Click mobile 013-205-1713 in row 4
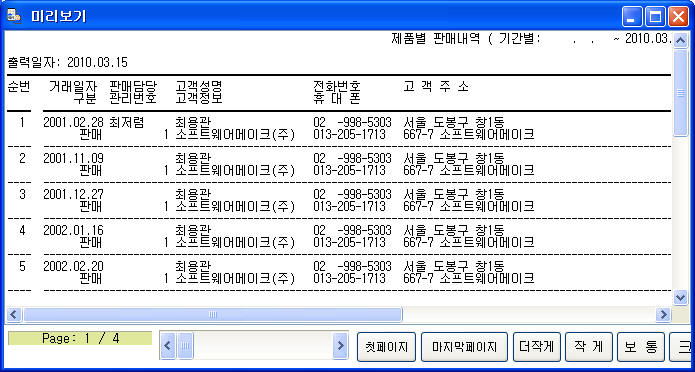This screenshot has height=372, width=695. pyautogui.click(x=349, y=242)
